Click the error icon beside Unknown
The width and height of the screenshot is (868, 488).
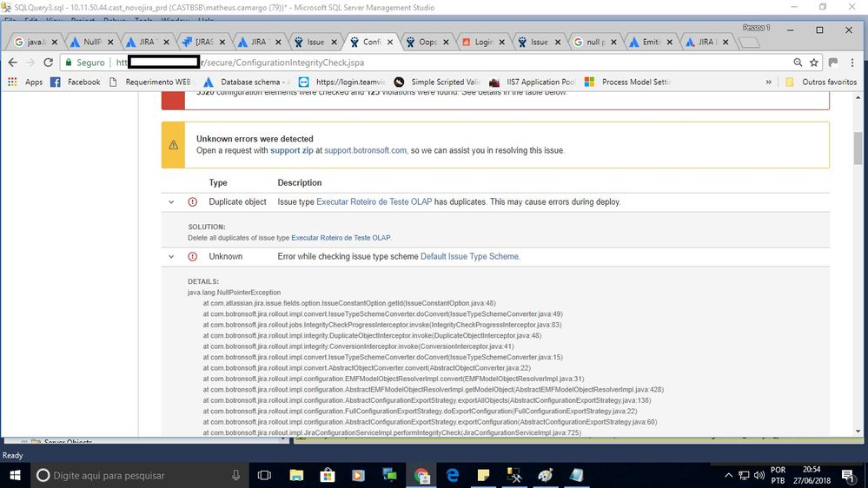(x=192, y=257)
